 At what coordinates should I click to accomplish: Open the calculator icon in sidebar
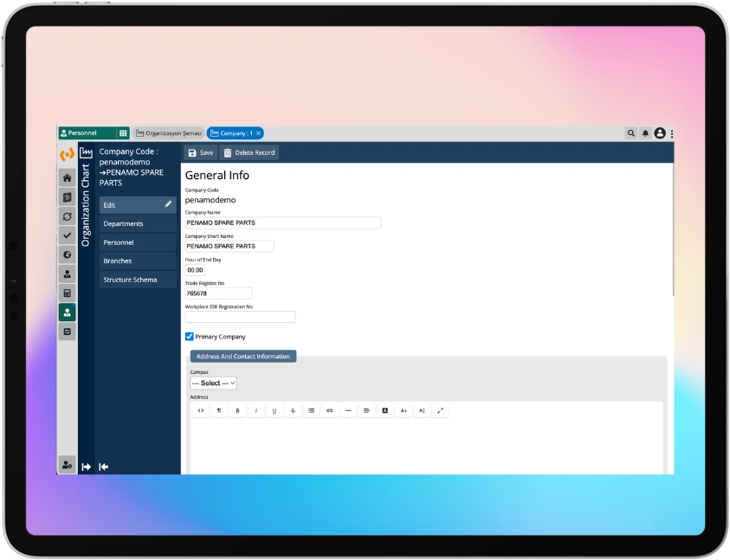tap(67, 293)
